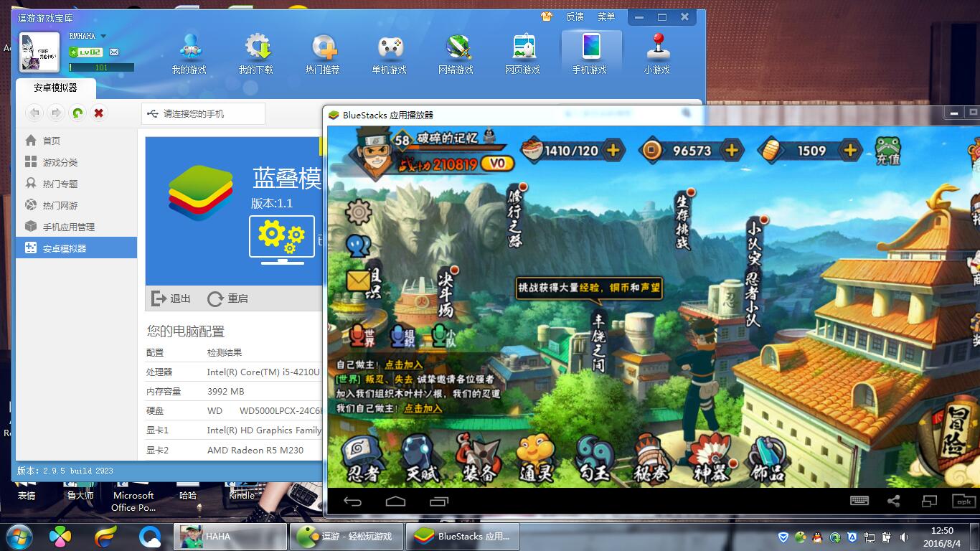This screenshot has width=980, height=551.
Task: Go forward with the right arrow button
Action: [x=56, y=113]
